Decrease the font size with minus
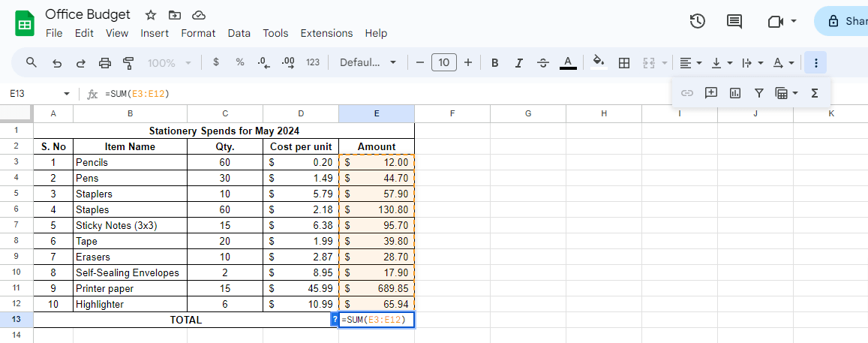868x343 pixels. [419, 62]
